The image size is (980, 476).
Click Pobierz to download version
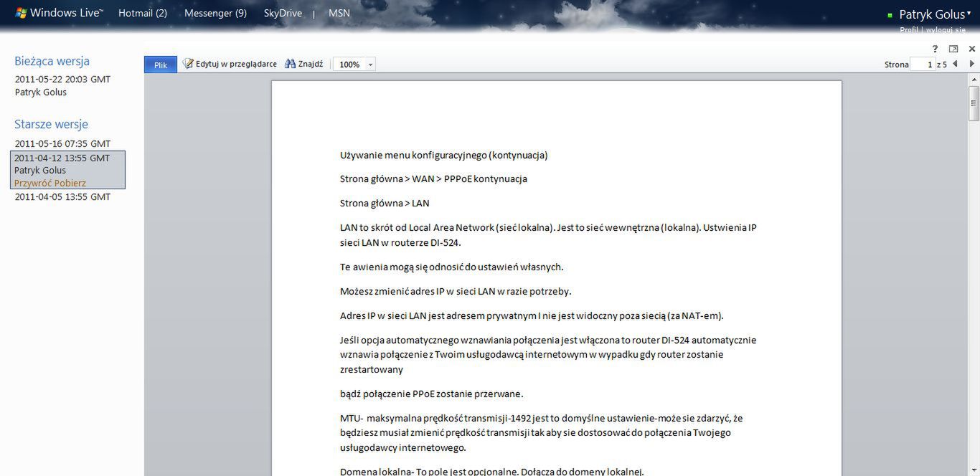[x=69, y=183]
